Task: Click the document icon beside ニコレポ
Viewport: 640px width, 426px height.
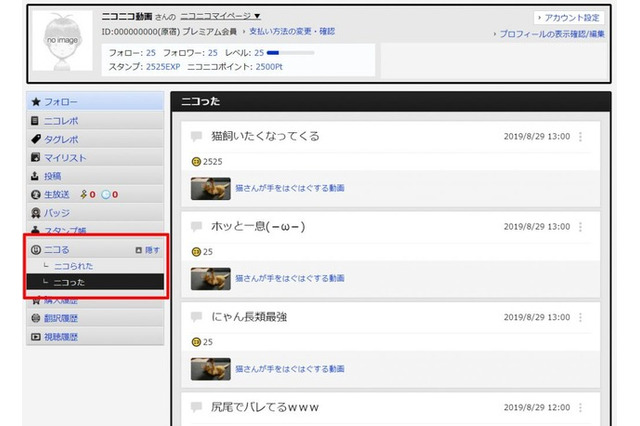Action: click(35, 121)
